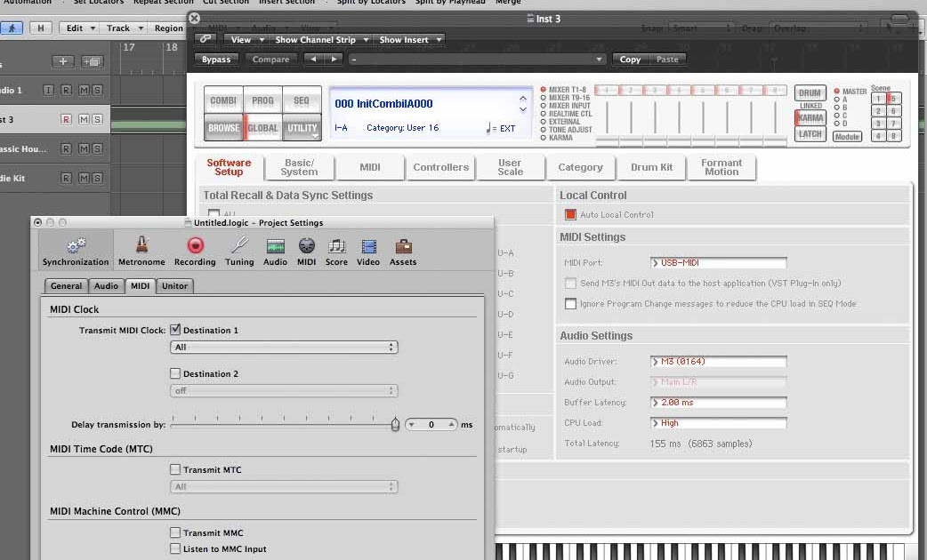Click the H button in the toolbar
The width and height of the screenshot is (927, 560).
pos(40,28)
